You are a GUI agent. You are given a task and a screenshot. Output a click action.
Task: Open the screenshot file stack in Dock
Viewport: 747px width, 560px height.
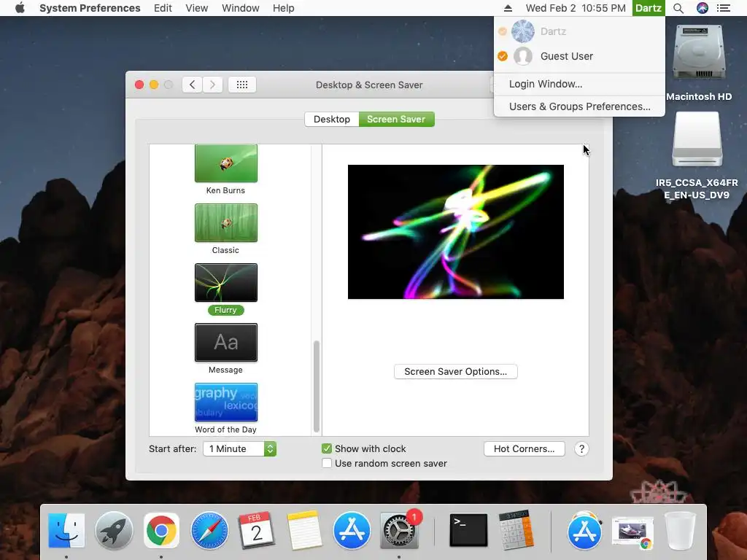click(x=632, y=532)
